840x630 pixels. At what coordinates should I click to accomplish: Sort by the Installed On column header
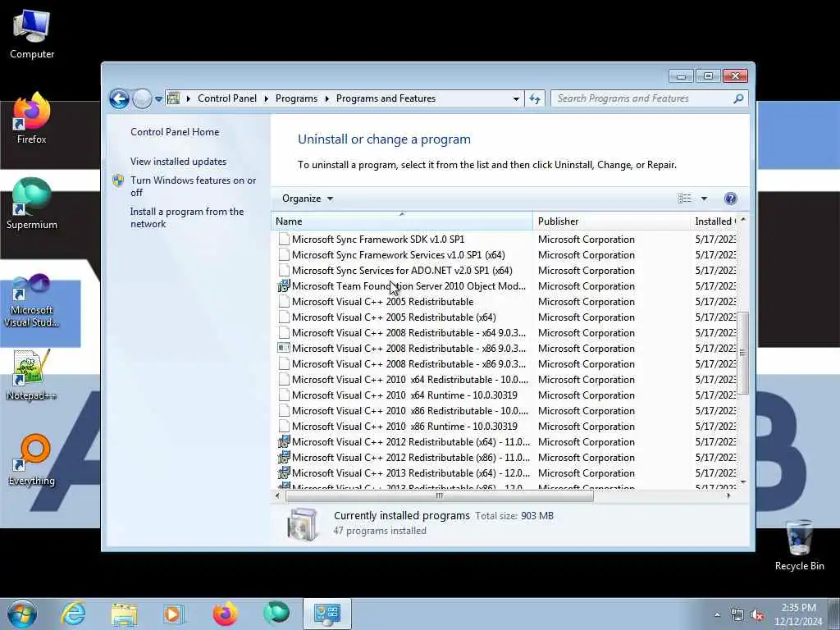tap(714, 221)
